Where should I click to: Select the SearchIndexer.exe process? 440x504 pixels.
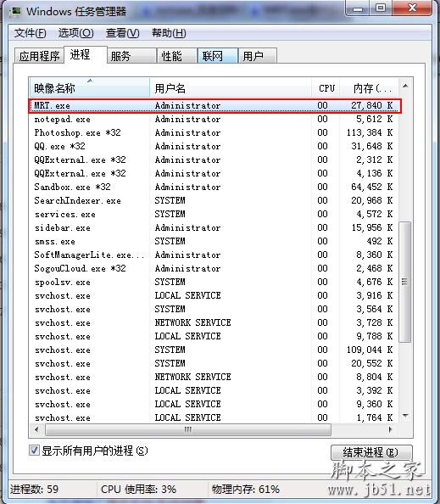click(214, 200)
